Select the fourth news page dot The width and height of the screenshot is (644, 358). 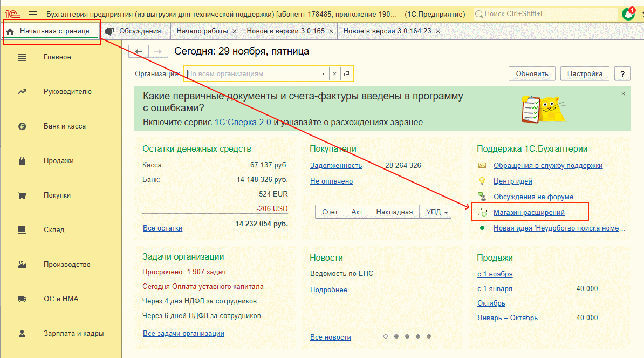(x=417, y=336)
